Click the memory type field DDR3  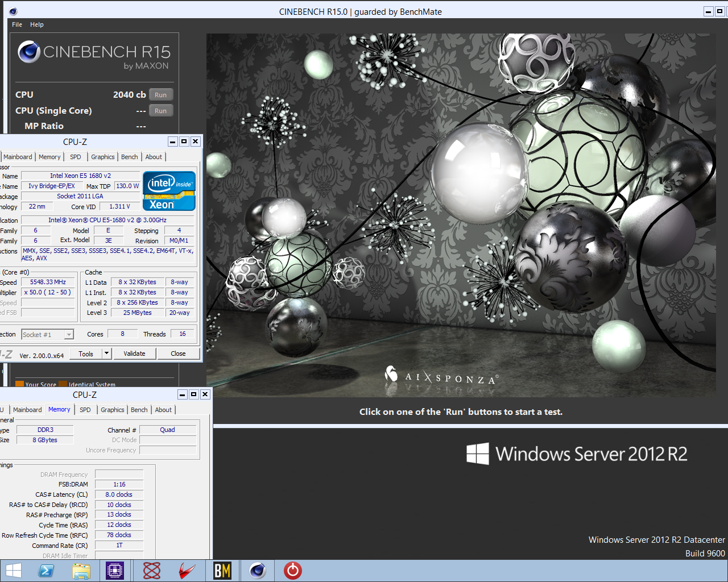[x=45, y=430]
